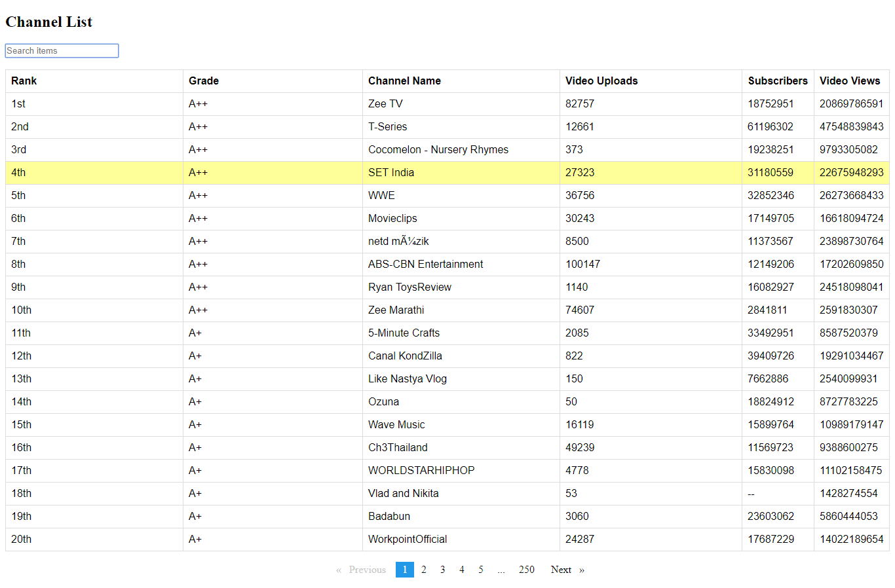Click the WWE channel name

click(x=381, y=196)
